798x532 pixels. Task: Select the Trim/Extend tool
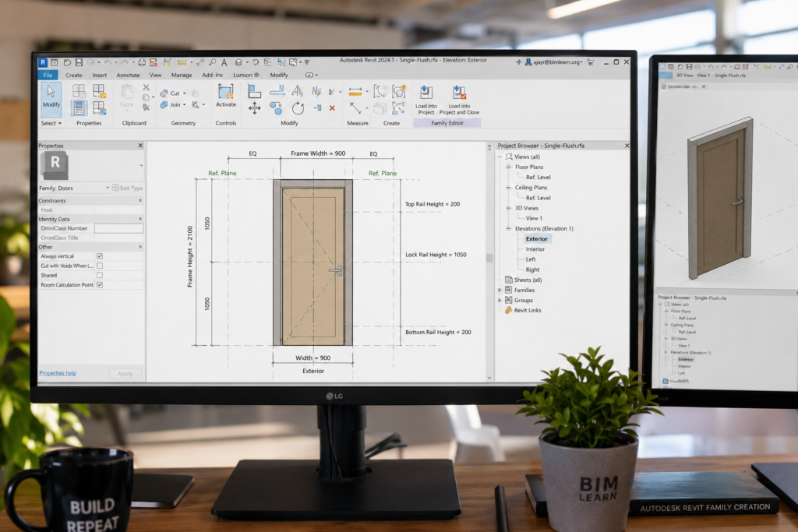pos(317,107)
